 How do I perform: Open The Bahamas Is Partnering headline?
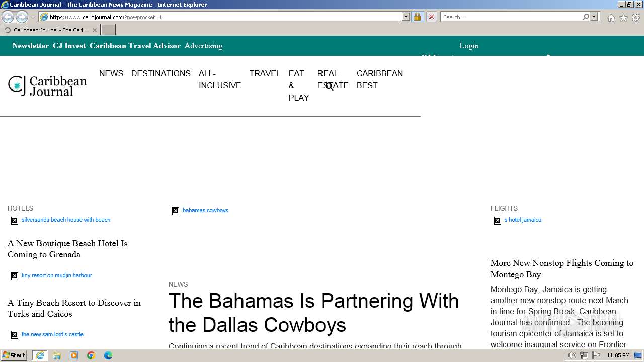(x=313, y=313)
